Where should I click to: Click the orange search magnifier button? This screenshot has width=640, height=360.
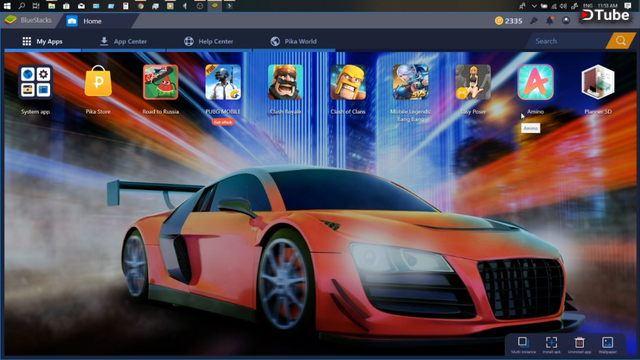click(621, 41)
